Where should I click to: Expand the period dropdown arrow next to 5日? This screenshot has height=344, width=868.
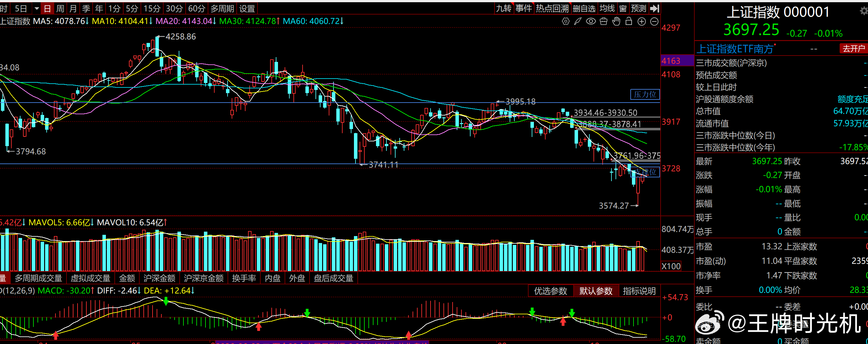[x=37, y=9]
